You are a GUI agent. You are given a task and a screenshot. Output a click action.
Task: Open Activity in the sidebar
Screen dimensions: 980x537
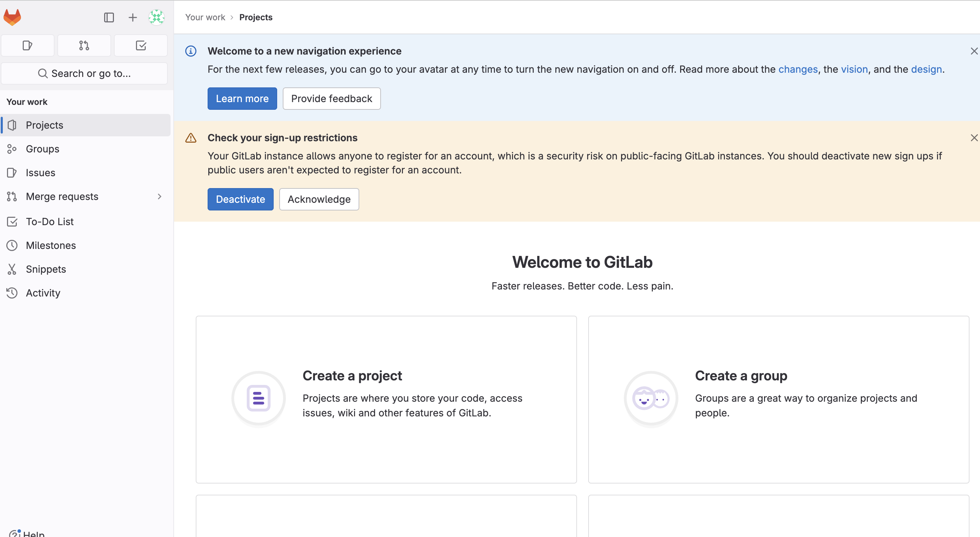click(86, 293)
